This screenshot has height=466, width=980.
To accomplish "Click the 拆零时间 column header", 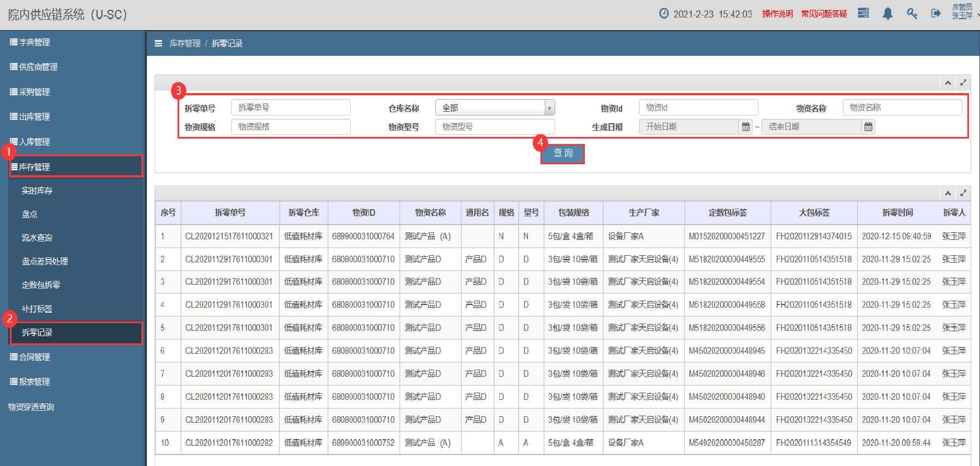I will point(898,212).
